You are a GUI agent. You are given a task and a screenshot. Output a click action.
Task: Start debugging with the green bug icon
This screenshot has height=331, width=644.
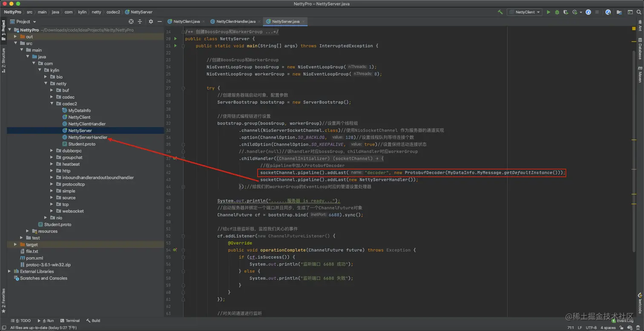point(557,12)
